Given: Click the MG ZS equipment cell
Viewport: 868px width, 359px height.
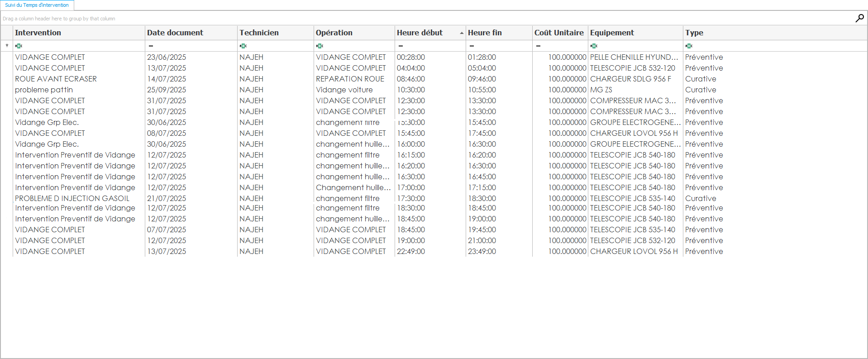Looking at the screenshot, I should (x=601, y=90).
